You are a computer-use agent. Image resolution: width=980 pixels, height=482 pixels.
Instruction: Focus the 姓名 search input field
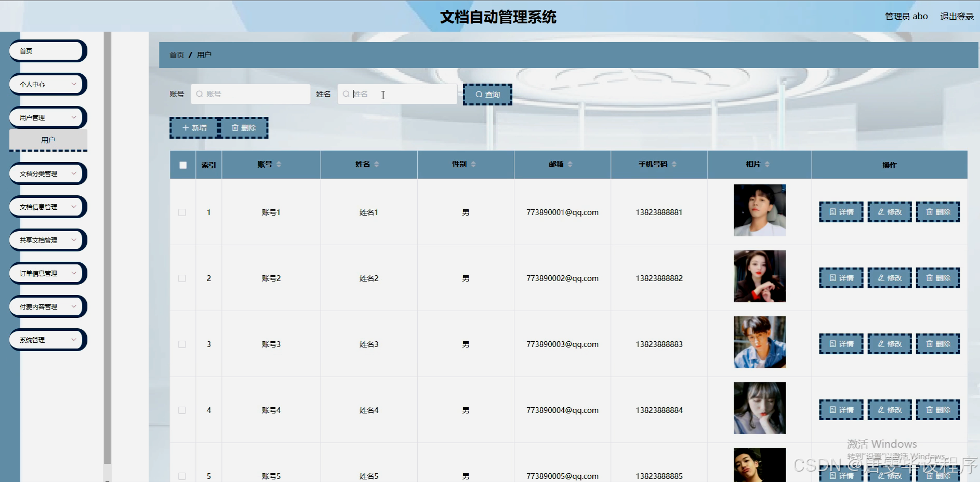(398, 94)
